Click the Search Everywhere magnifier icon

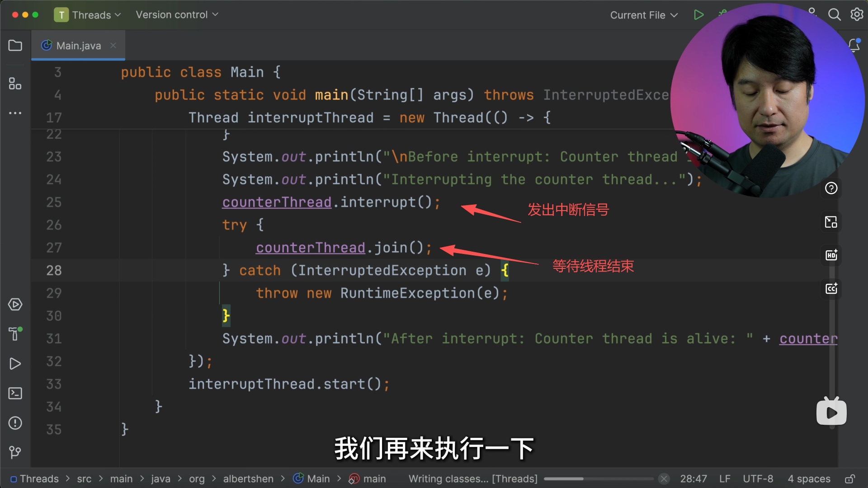tap(834, 15)
